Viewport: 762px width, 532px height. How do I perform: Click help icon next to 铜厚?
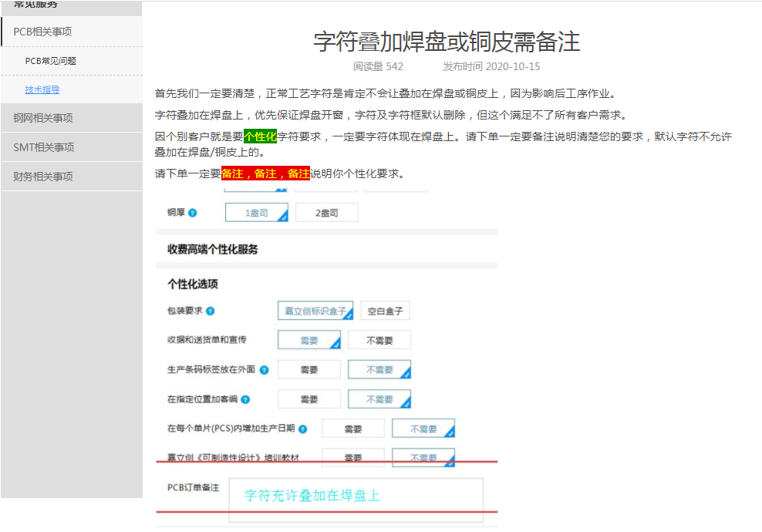point(192,213)
